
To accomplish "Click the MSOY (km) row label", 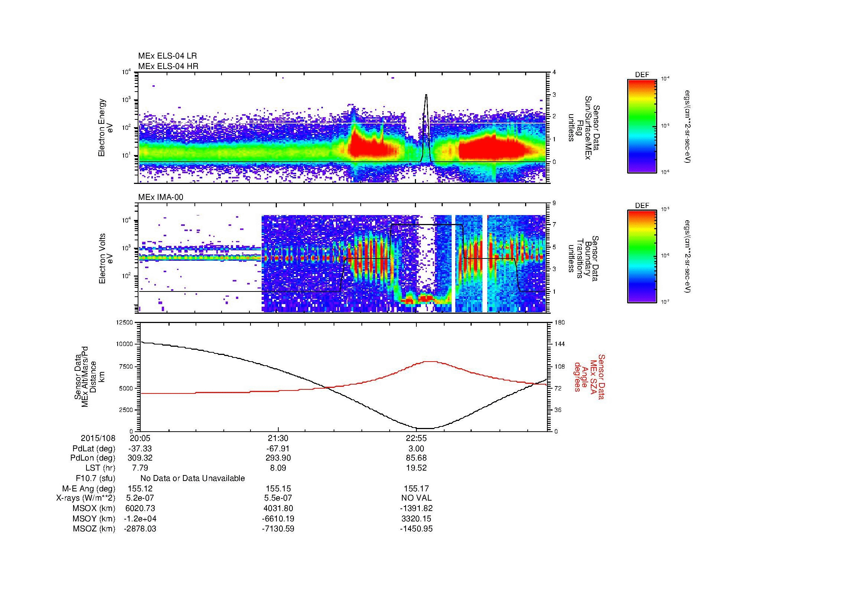I will coord(94,518).
